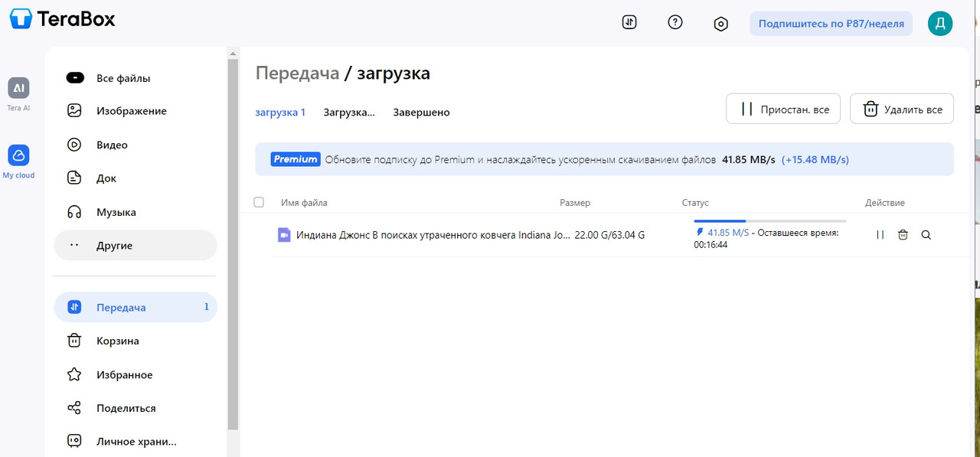Pause the Индиана Джонс download
This screenshot has height=457, width=980.
coord(880,235)
